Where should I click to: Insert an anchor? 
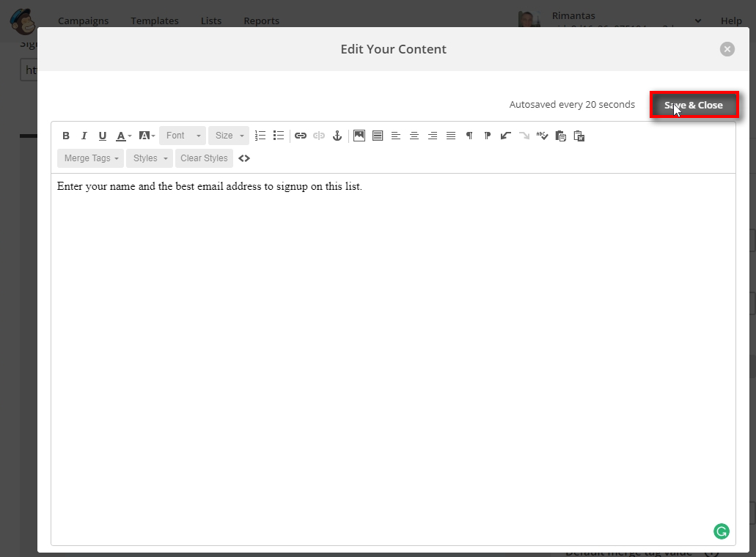tap(337, 136)
